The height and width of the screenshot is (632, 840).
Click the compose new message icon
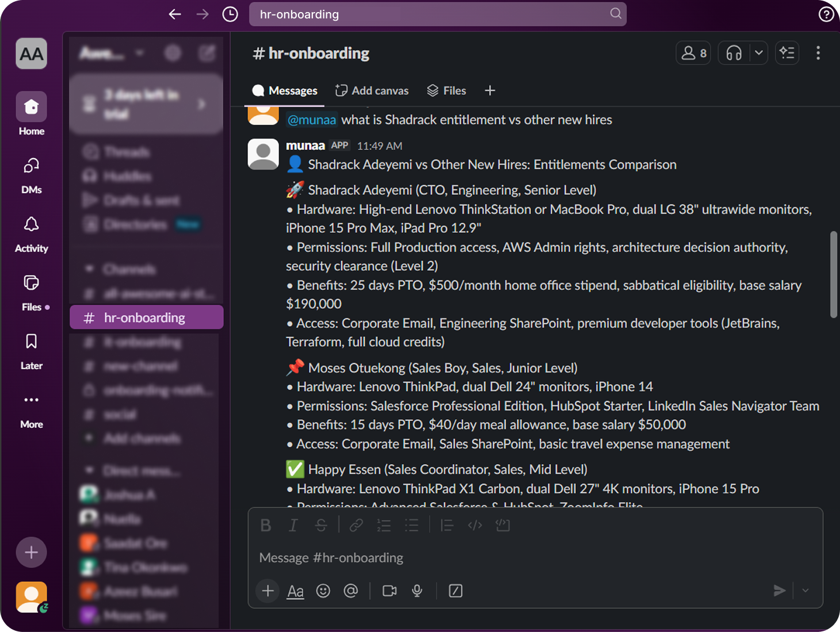point(207,53)
